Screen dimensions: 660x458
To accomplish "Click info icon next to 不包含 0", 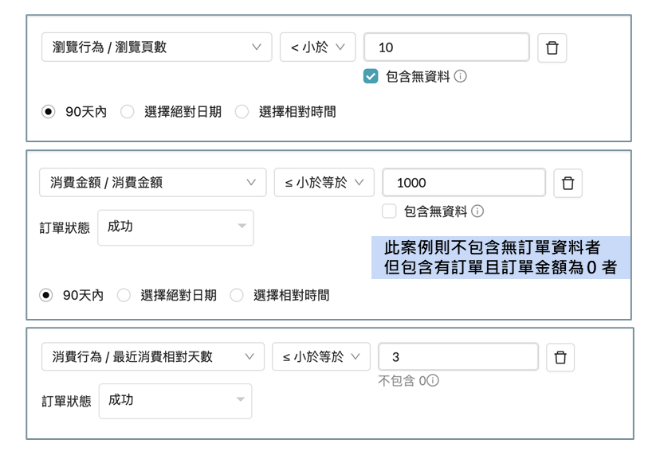I will tap(434, 381).
